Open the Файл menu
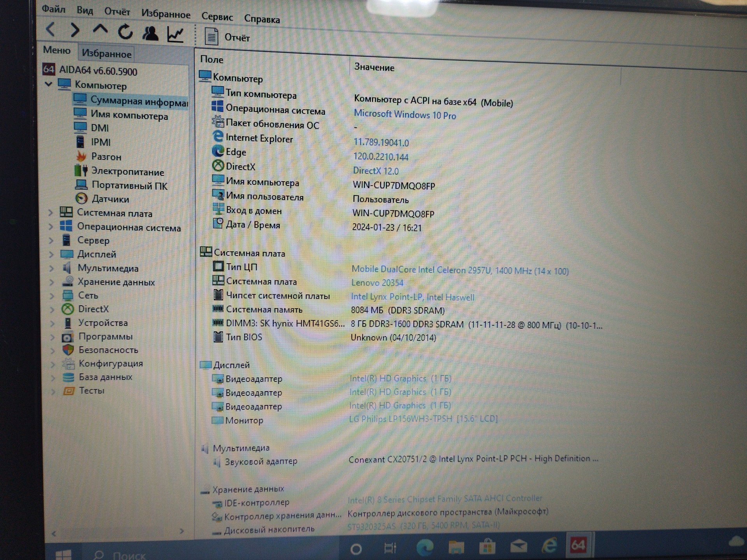747x560 pixels. (53, 9)
